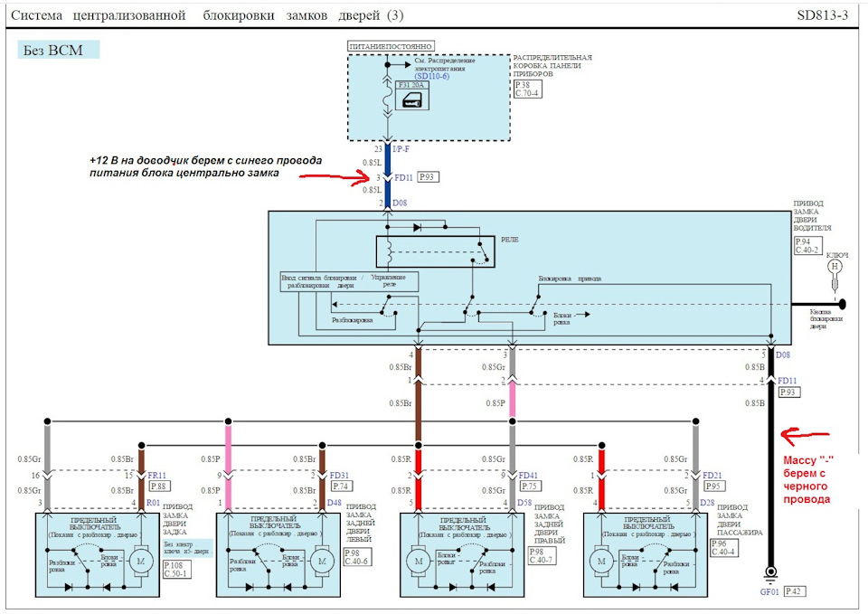Click the ПИТАНИЕ ПОСТОЯННО label box
This screenshot has height=614, width=868.
point(391,46)
